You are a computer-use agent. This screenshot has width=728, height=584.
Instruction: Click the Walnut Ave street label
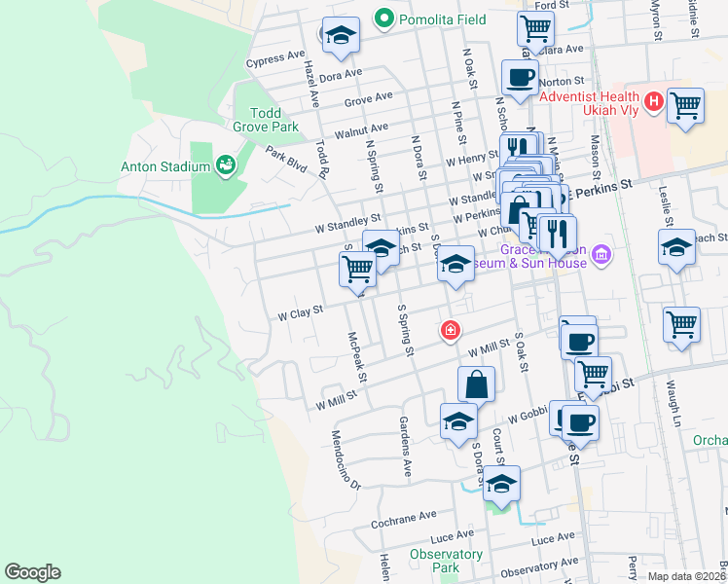coord(361,130)
